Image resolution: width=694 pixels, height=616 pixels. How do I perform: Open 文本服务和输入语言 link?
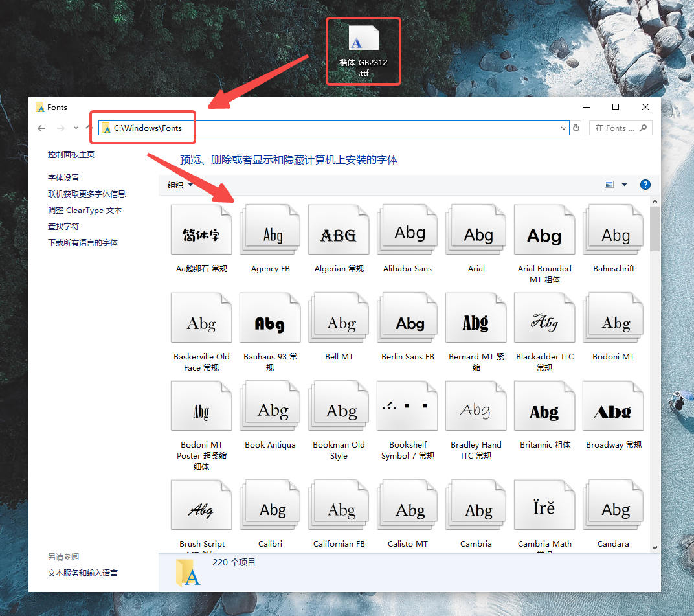coord(83,573)
